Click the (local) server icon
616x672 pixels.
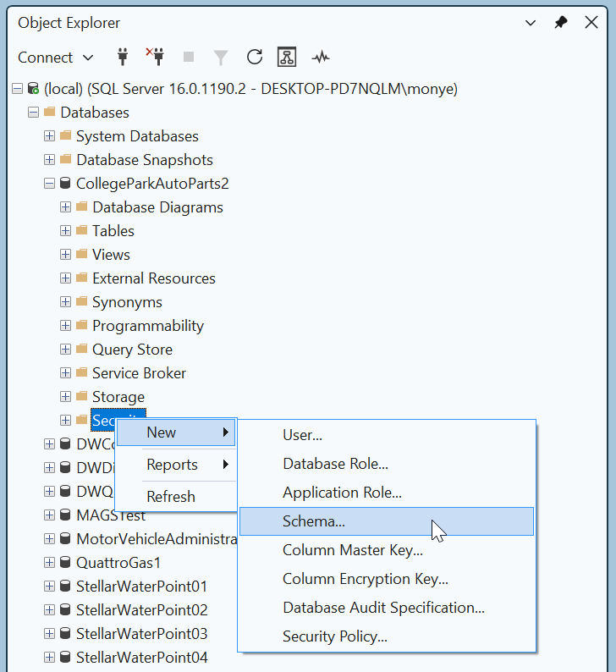[x=33, y=89]
